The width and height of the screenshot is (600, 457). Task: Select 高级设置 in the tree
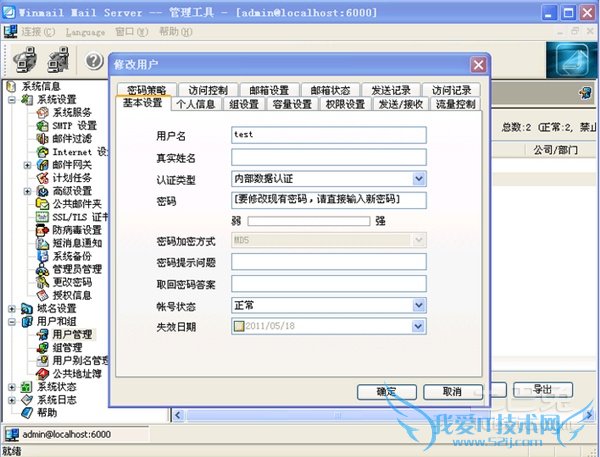pyautogui.click(x=72, y=191)
